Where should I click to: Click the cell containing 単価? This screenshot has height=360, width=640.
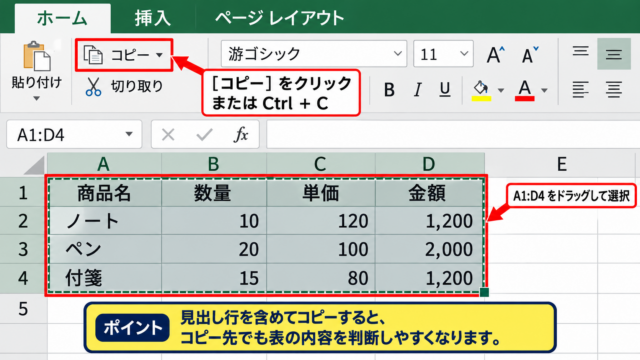point(321,192)
